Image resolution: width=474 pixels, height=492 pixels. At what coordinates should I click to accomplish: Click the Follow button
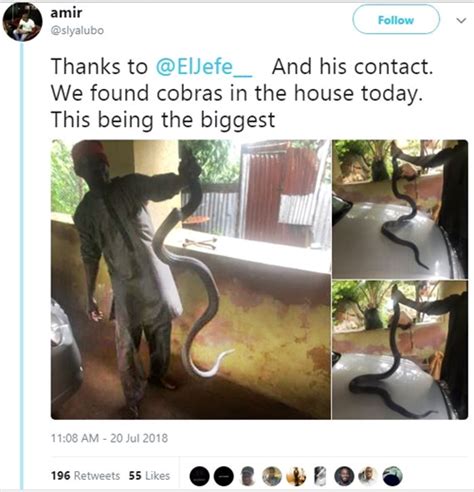(x=396, y=20)
